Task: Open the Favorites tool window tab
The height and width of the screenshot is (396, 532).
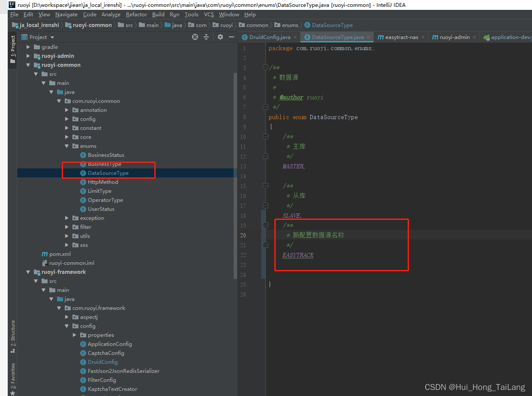Action: point(12,379)
